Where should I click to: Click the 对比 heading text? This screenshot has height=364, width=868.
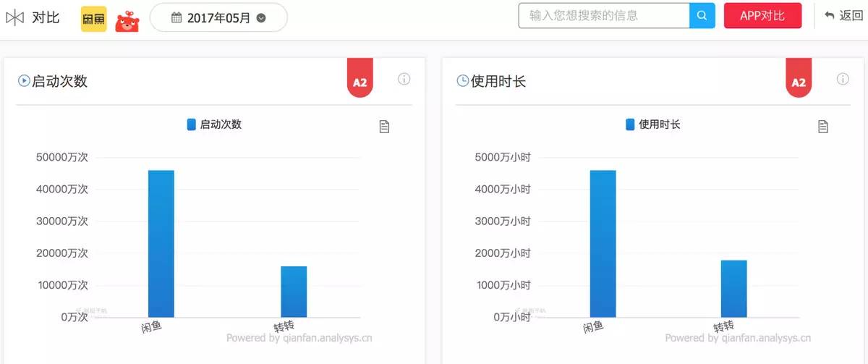tap(46, 18)
